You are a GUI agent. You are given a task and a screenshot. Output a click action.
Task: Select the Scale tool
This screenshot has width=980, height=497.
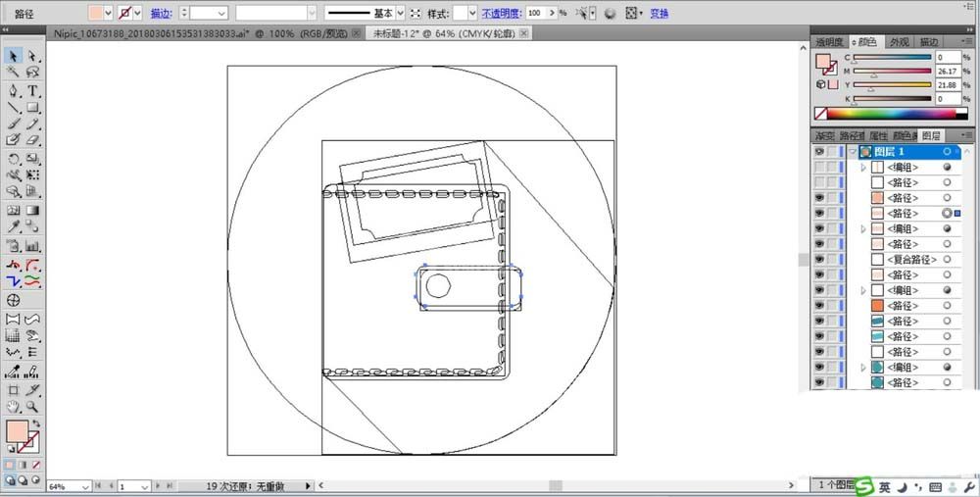32,159
